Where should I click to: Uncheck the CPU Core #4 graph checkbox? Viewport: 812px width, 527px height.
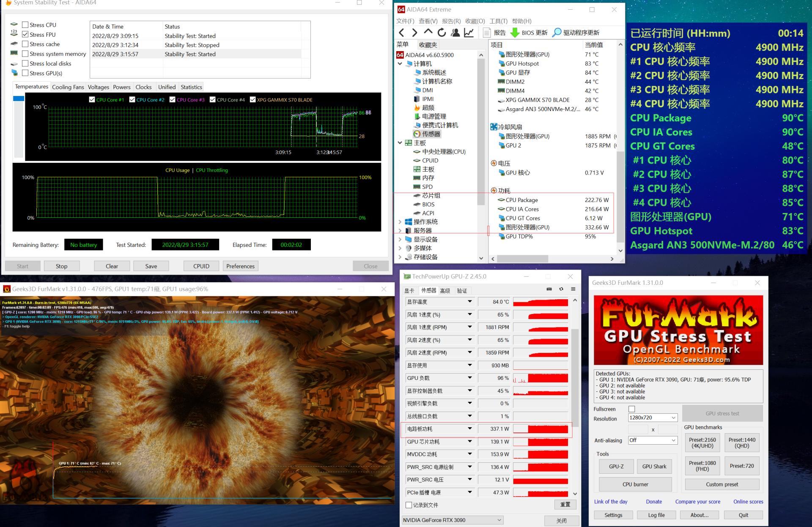[x=213, y=100]
